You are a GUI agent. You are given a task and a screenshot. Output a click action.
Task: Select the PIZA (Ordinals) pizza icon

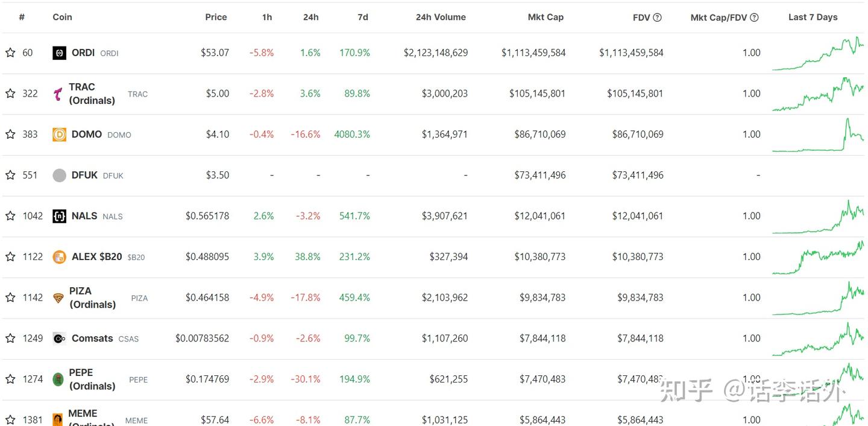point(58,297)
